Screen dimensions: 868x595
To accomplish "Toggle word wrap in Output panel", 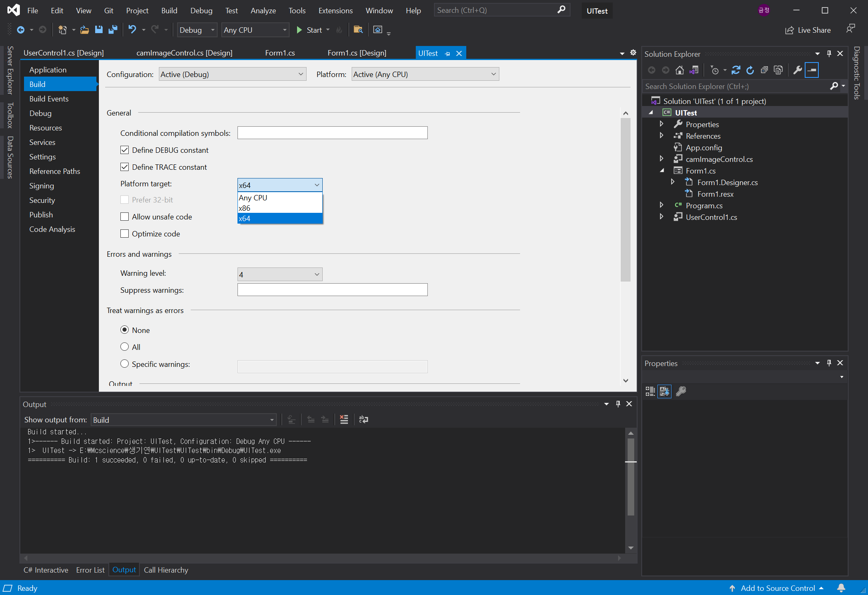I will [364, 419].
